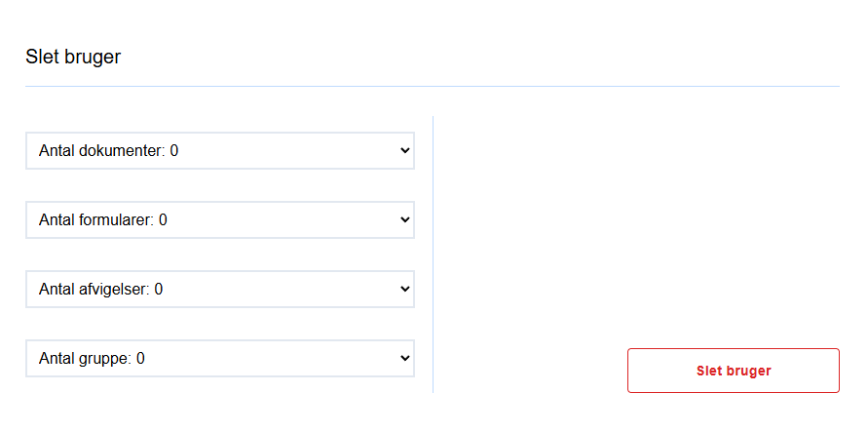This screenshot has width=868, height=432.
Task: Open the Antal dokumenter: 0 dropdown
Action: 220,150
